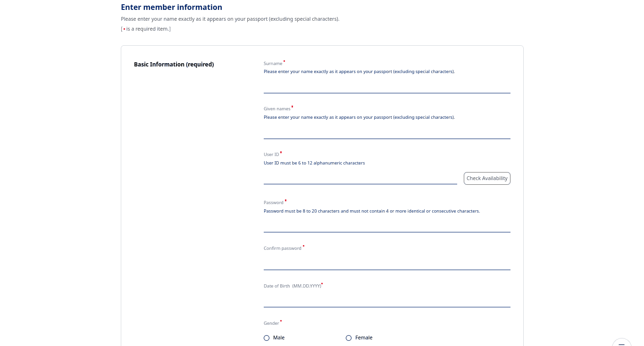Focus the Surname input field
Screen dimensions: 644x346
[387, 86]
